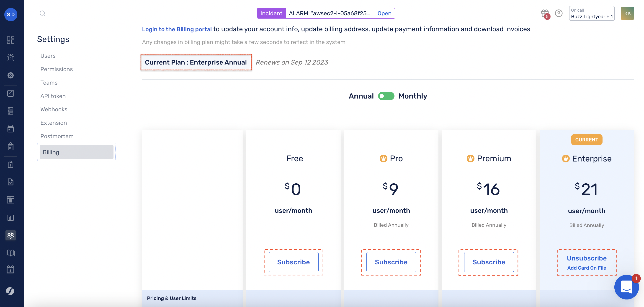644x307 pixels.
Task: Select Users in the Settings menu
Action: tap(48, 56)
